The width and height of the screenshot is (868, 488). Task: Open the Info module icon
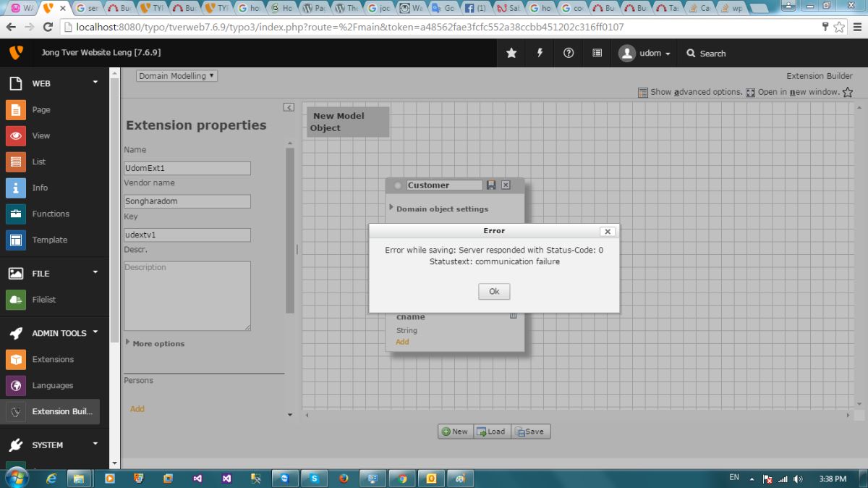(x=15, y=188)
